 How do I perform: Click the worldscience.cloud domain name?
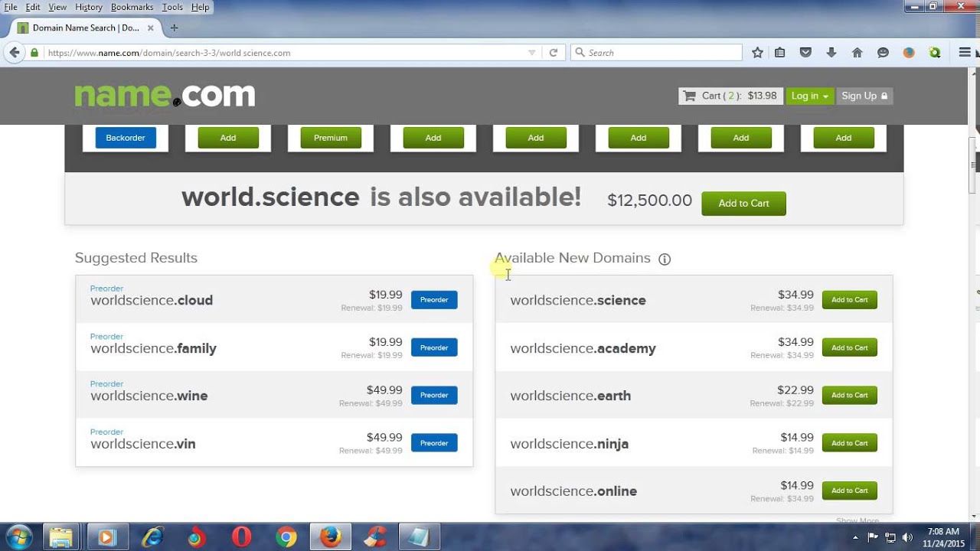tap(152, 301)
